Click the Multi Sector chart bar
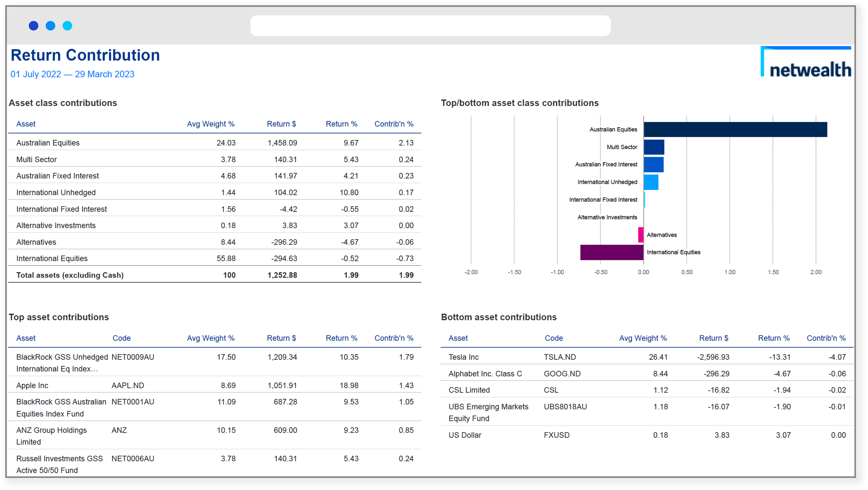Image resolution: width=868 pixels, height=490 pixels. (654, 147)
